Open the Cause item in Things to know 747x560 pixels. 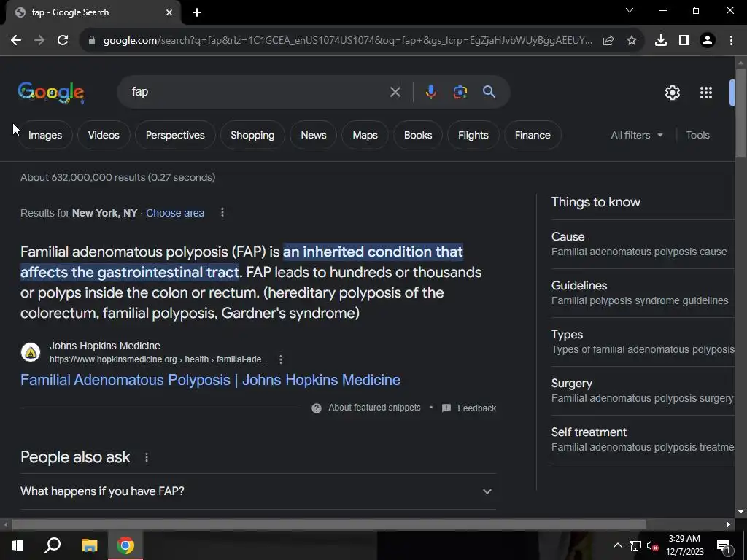(643, 244)
